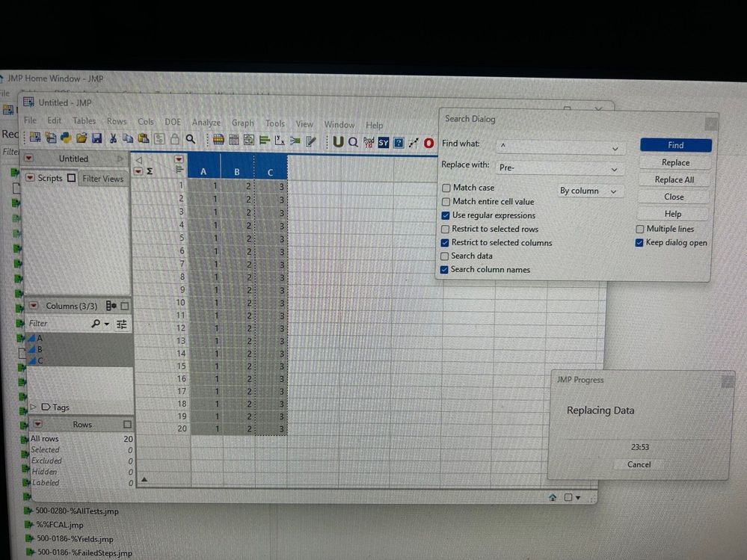
Task: Uncheck Keep dialog open
Action: [x=639, y=243]
